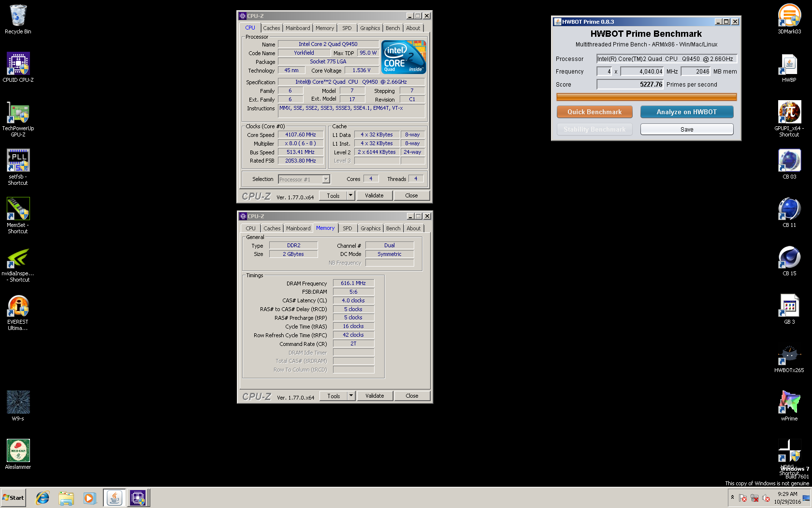Open About tab in upper CPU-Z
This screenshot has height=508, width=812.
[x=413, y=28]
